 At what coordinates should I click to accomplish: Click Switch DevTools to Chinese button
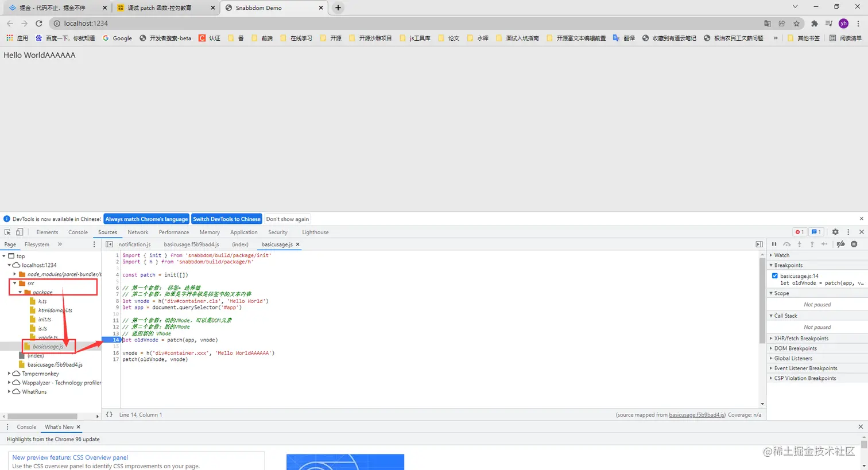point(227,219)
